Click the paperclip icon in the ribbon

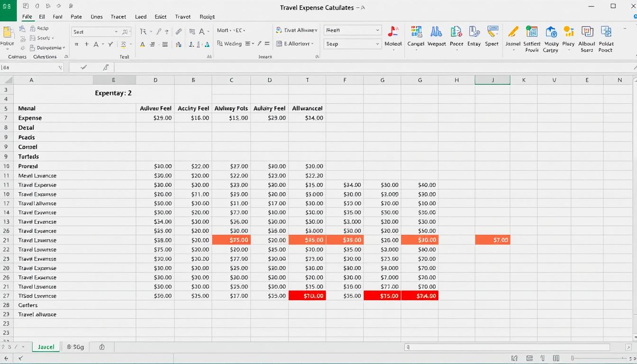coord(179,32)
